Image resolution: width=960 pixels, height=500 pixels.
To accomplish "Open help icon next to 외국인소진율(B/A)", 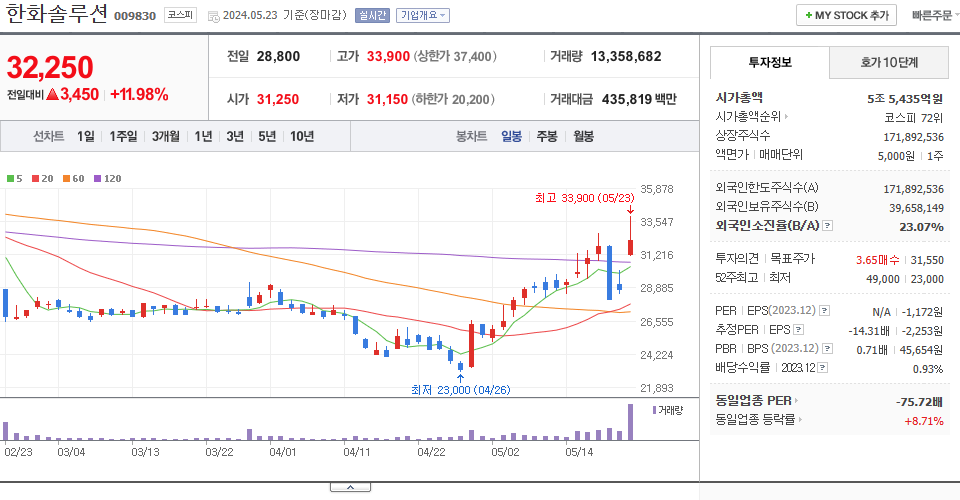I will [x=827, y=226].
